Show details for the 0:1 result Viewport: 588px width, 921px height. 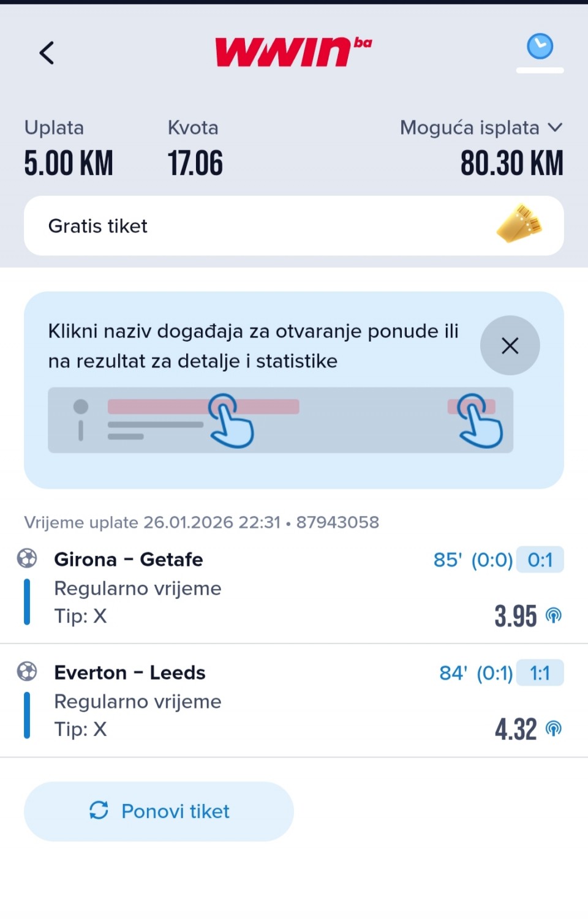coord(540,559)
